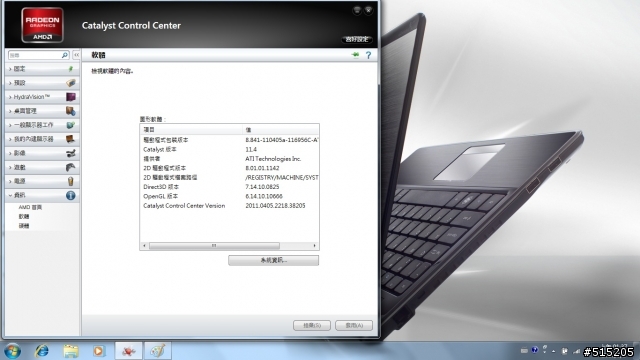Select 軟體 under the 資訊 section
The height and width of the screenshot is (360, 640).
point(24,217)
